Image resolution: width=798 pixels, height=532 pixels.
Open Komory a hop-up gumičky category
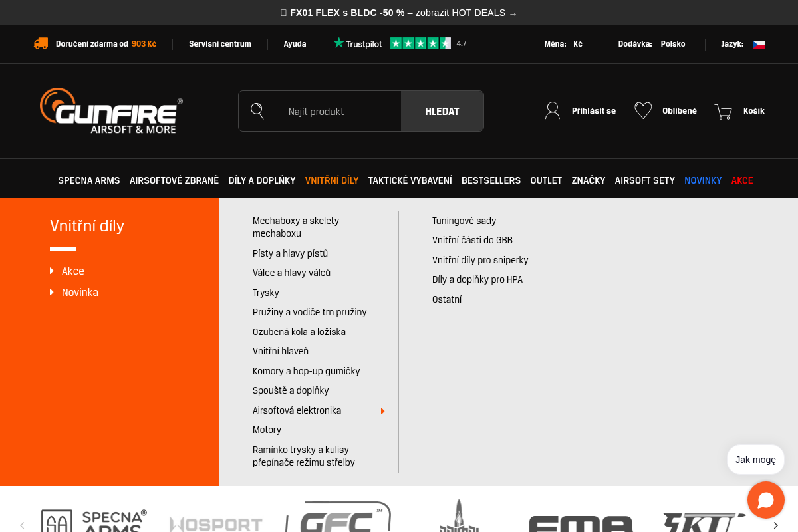[x=307, y=371]
